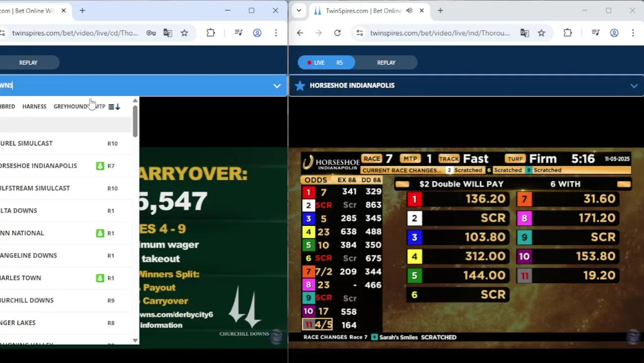Open media control icon in left window

[x=239, y=33]
